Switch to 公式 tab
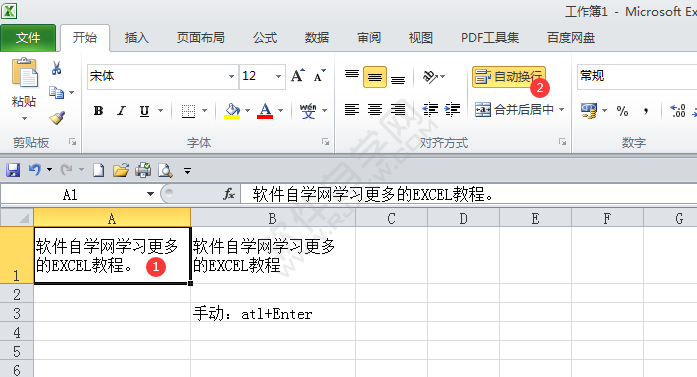This screenshot has width=697, height=377. point(265,38)
